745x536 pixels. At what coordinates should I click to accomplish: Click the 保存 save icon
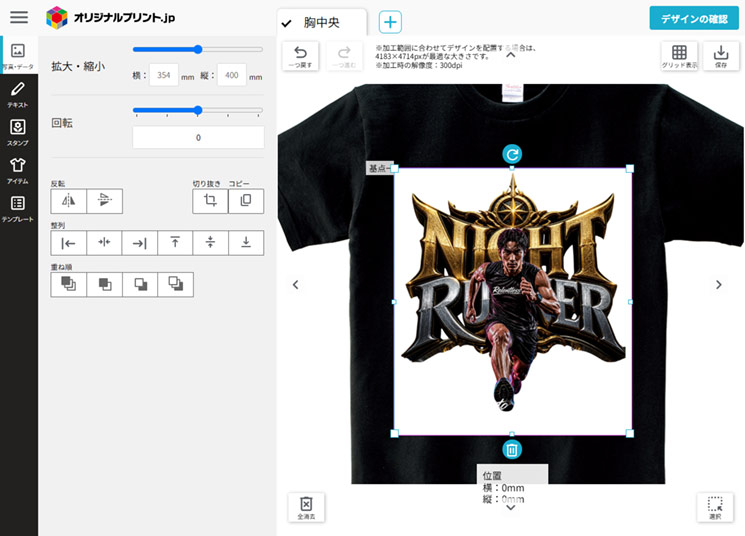[x=721, y=56]
